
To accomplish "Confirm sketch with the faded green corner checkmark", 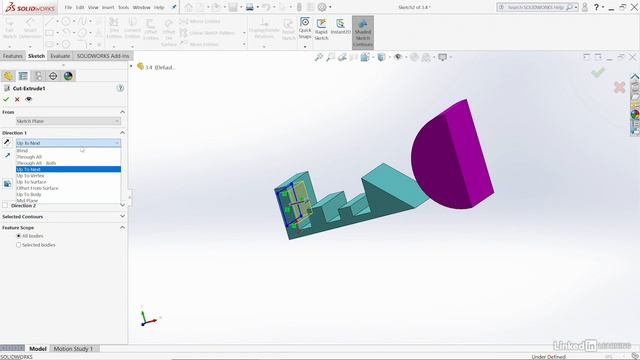I will point(598,73).
